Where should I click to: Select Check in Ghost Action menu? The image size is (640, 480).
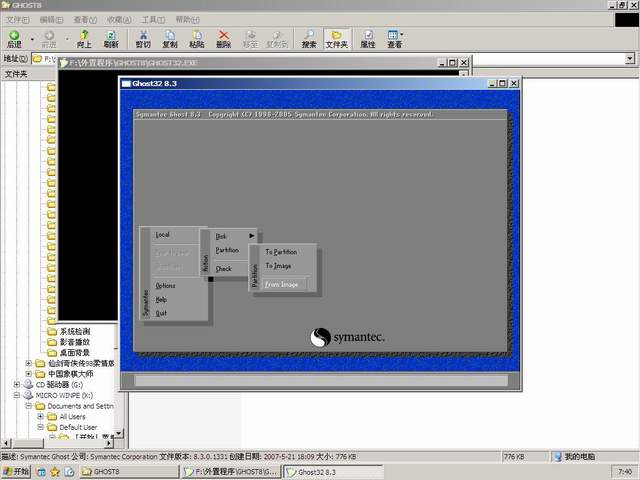(223, 268)
